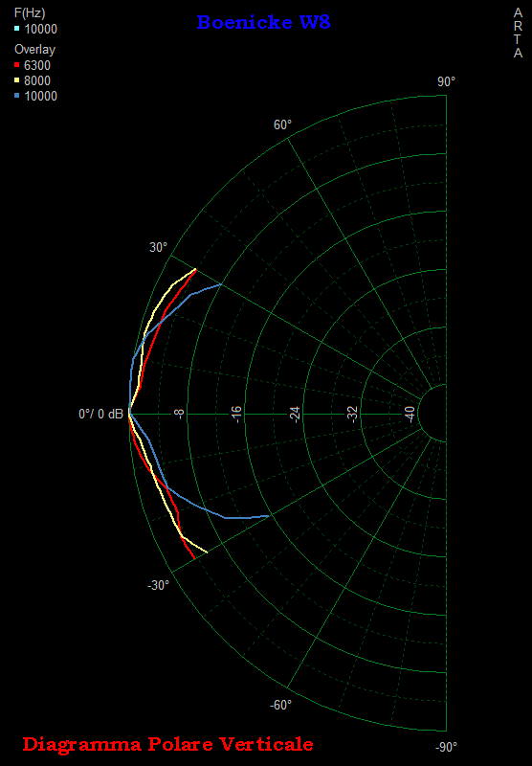Viewport: 532px width, 766px height.
Task: Click the -30° angle label
Action: pyautogui.click(x=158, y=585)
